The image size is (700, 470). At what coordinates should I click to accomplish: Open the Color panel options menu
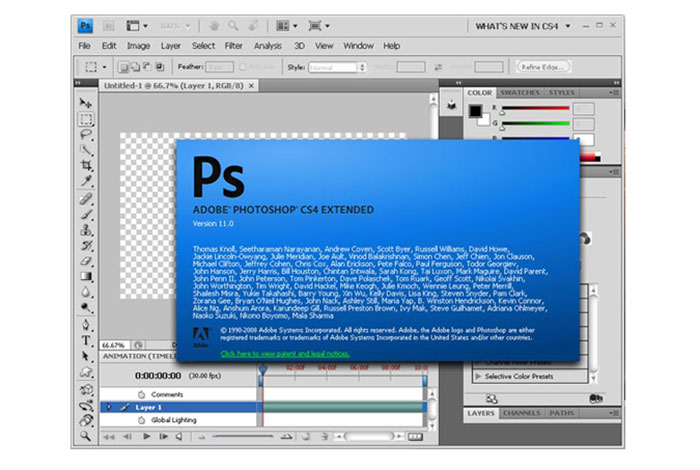point(614,92)
